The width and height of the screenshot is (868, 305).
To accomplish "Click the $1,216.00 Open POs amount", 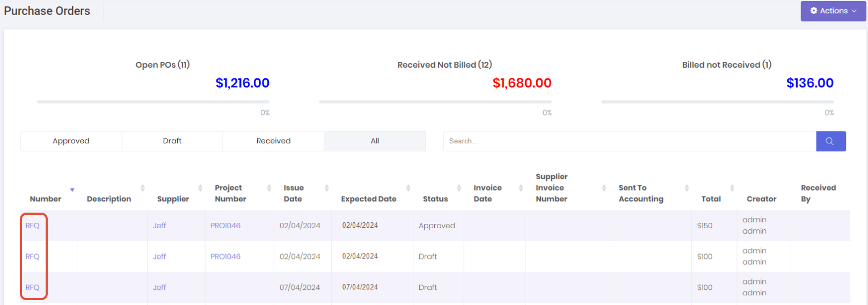I will [243, 83].
